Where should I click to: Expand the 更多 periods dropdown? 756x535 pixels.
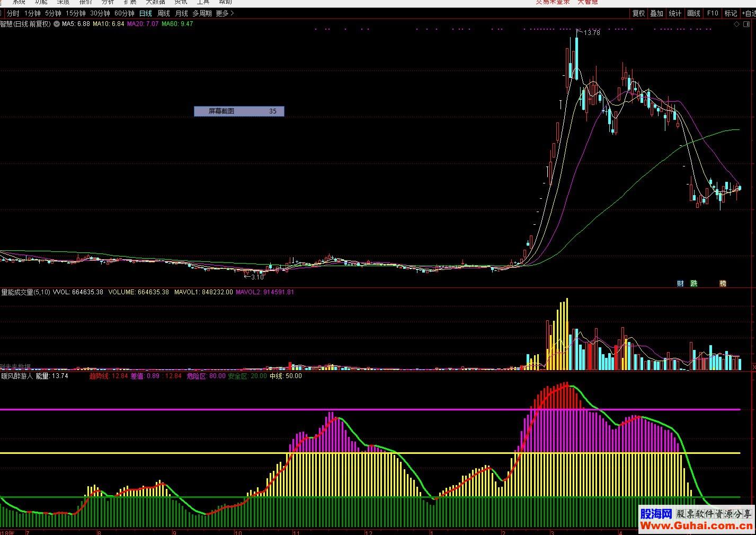tap(225, 13)
